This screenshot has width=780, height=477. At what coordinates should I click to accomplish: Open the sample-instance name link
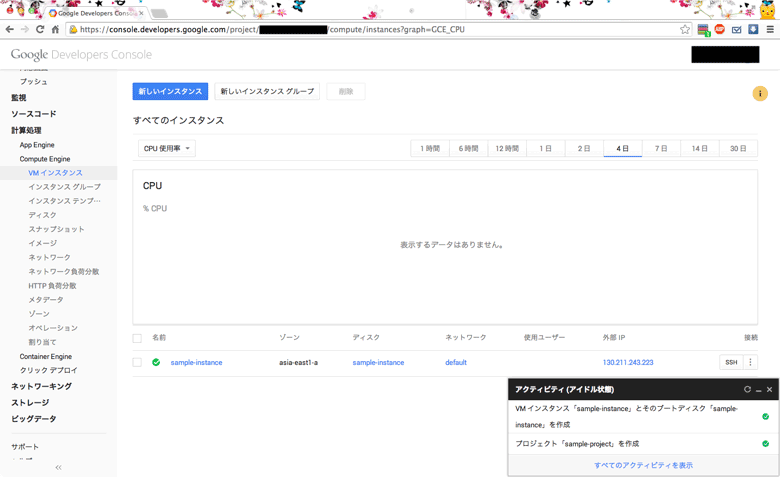click(x=196, y=362)
